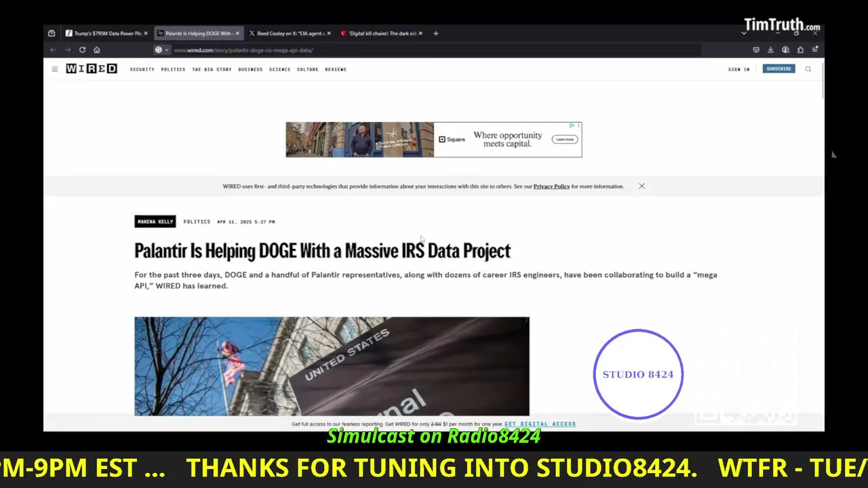Click the account profile icon in toolbar
This screenshot has width=868, height=488.
click(785, 49)
